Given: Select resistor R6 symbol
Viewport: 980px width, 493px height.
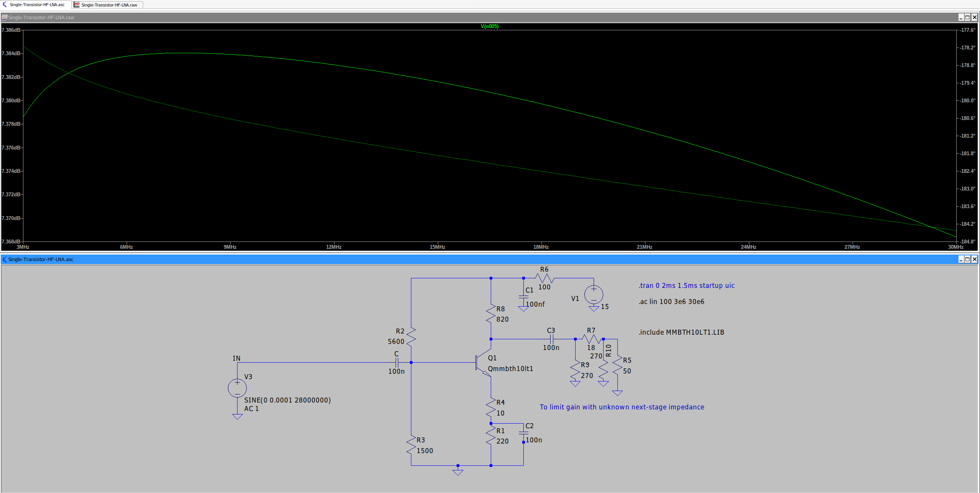Looking at the screenshot, I should point(544,278).
